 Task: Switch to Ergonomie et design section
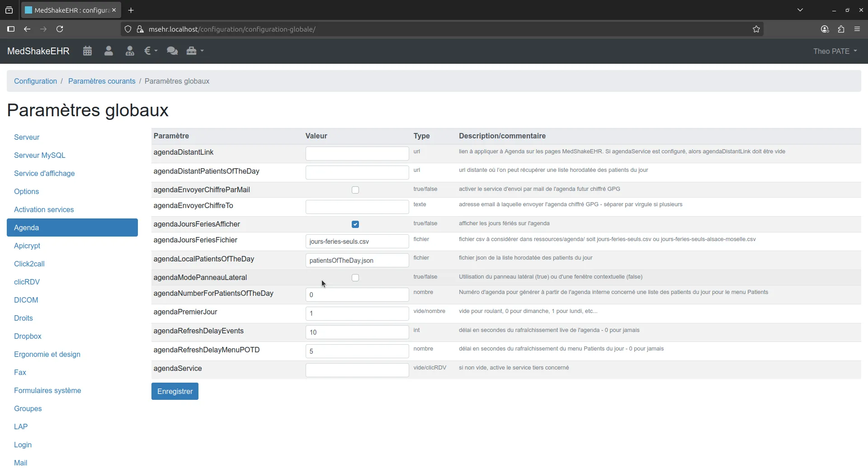[x=47, y=354]
